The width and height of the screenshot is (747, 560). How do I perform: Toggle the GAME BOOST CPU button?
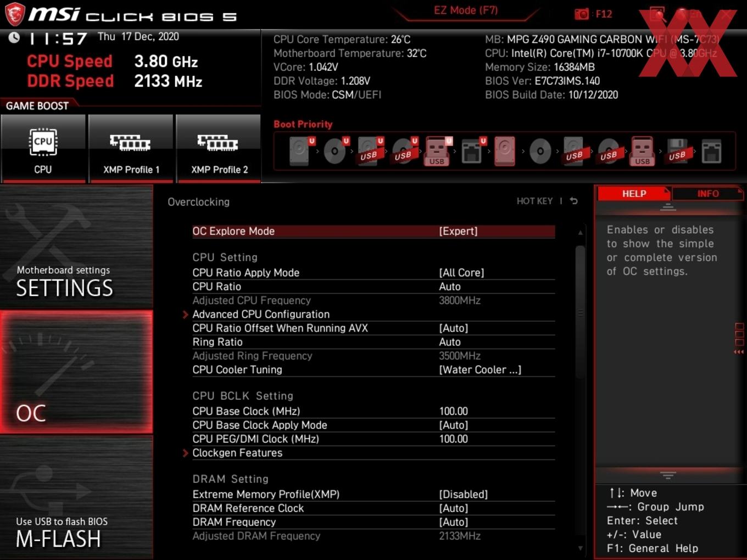[x=43, y=148]
